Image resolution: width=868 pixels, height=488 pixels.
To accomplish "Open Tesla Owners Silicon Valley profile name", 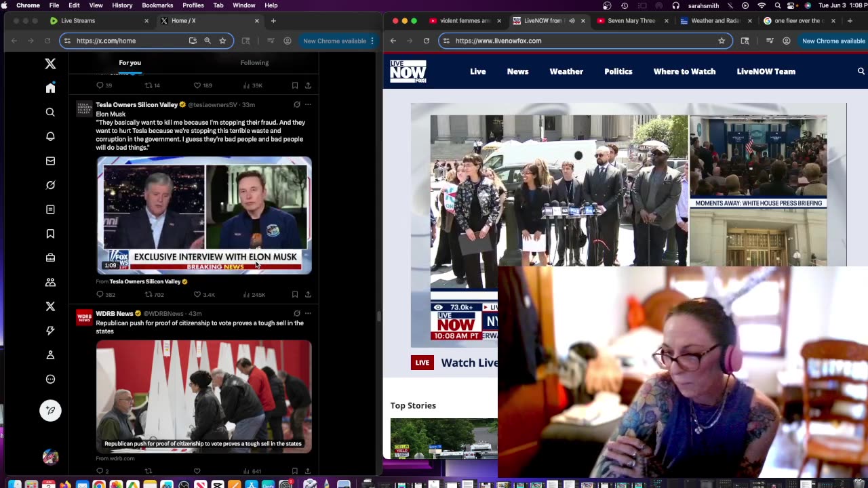I will 136,104.
